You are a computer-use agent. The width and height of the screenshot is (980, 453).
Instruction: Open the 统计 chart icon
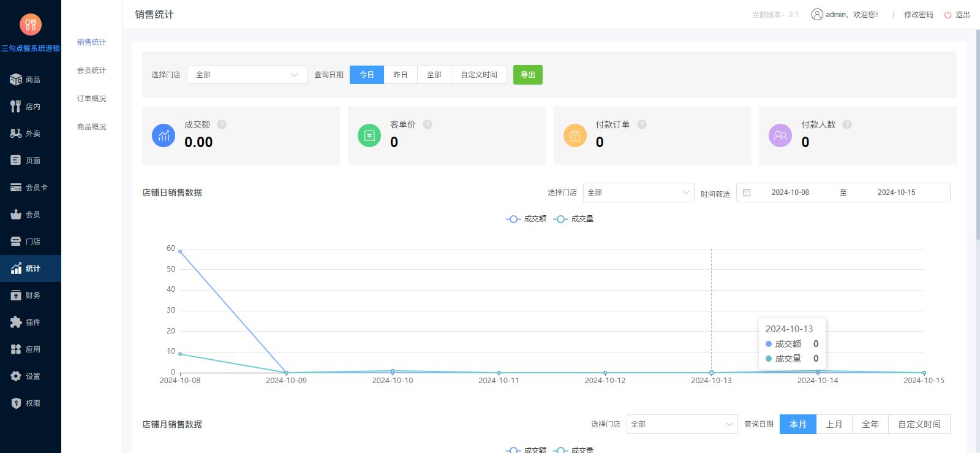(16, 268)
